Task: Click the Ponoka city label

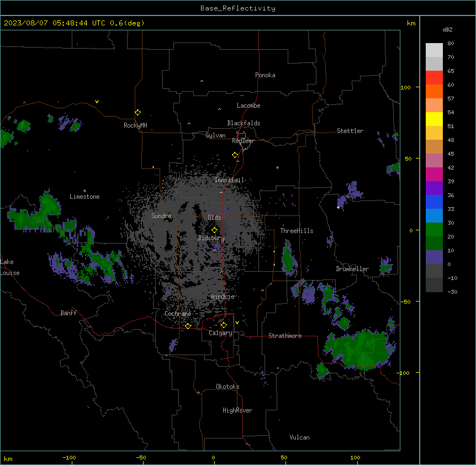Action: [265, 75]
